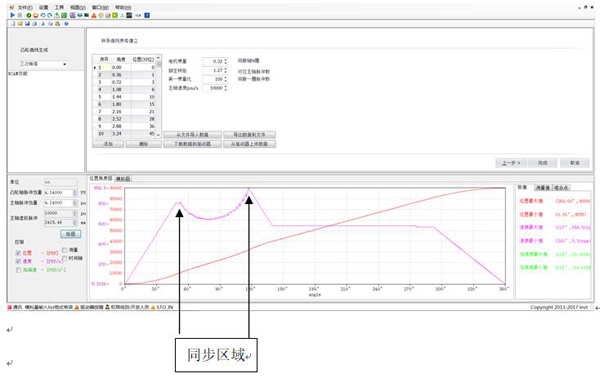Click the orange warning triangle toolbar icon
Screen dimensions: 600x378
[94, 15]
